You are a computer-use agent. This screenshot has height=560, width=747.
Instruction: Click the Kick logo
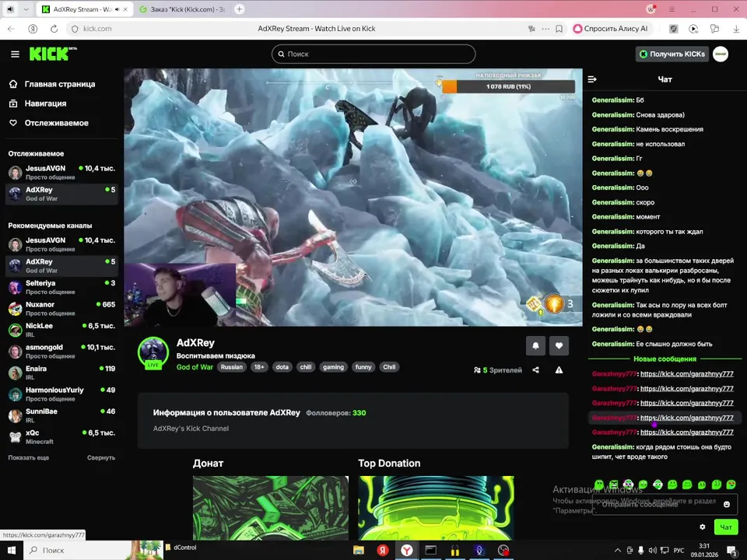(x=52, y=54)
